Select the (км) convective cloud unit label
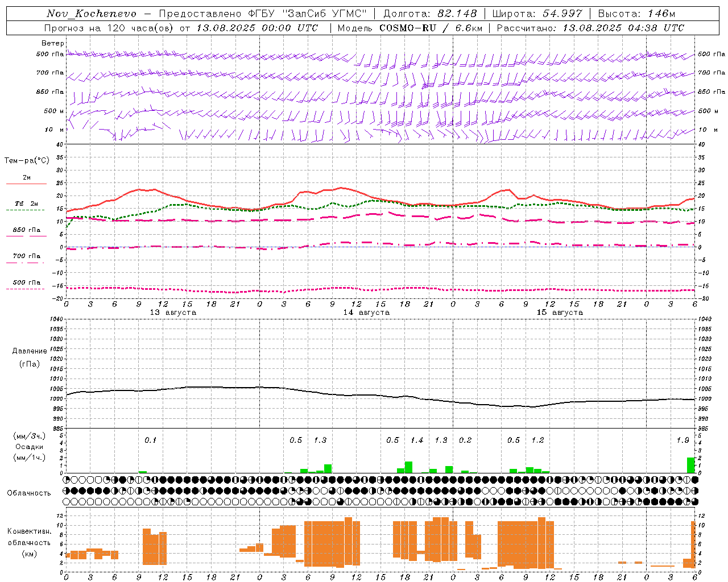Screen dimensions: 728x582 [x=30, y=554]
